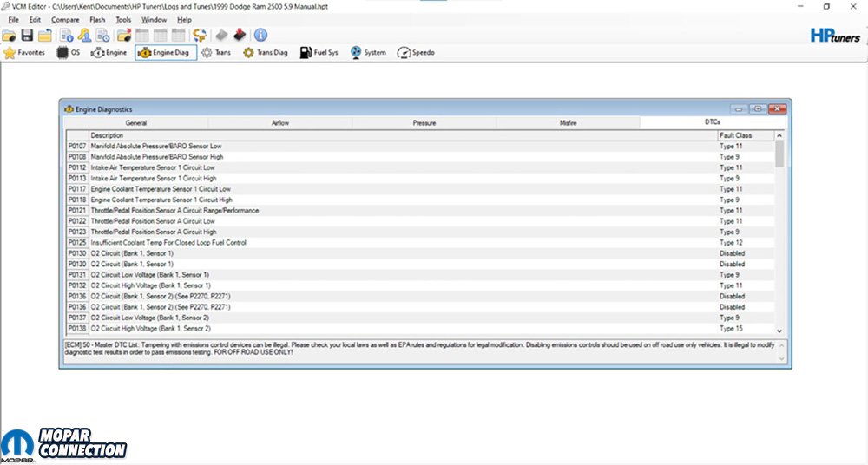Switch to the Engine parameters section
This screenshot has height=465, width=868.
(x=109, y=53)
